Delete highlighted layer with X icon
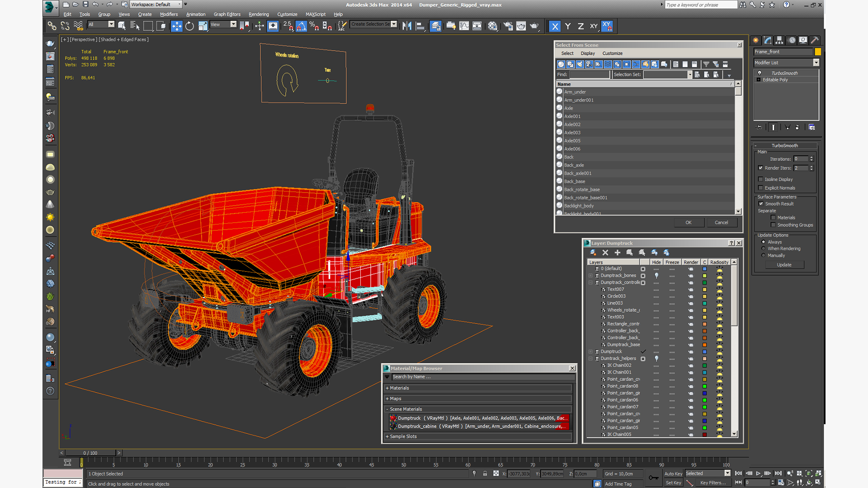Image resolution: width=868 pixels, height=488 pixels. pyautogui.click(x=605, y=253)
